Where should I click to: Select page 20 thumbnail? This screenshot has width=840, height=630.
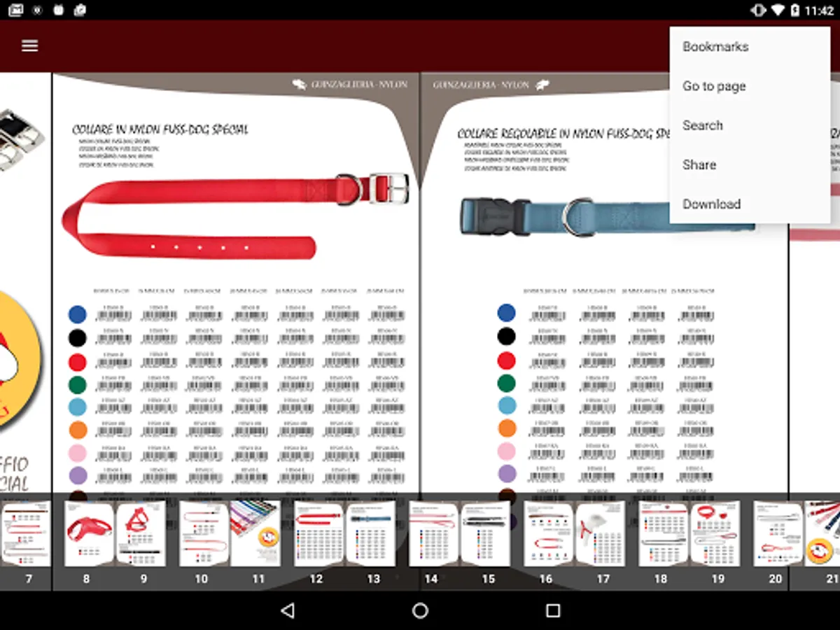778,534
